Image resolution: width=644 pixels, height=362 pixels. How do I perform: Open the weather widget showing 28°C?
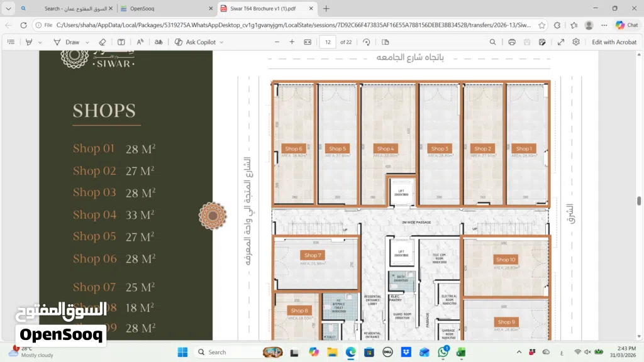[x=31, y=352]
